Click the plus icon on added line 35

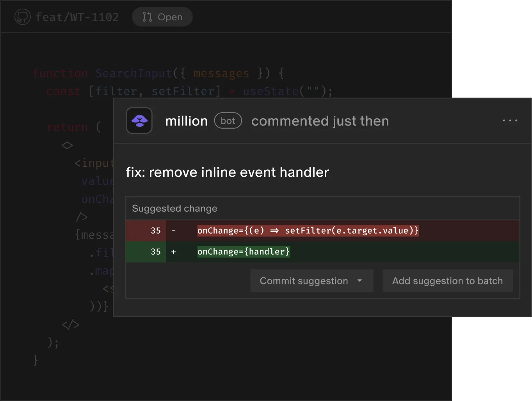(173, 252)
